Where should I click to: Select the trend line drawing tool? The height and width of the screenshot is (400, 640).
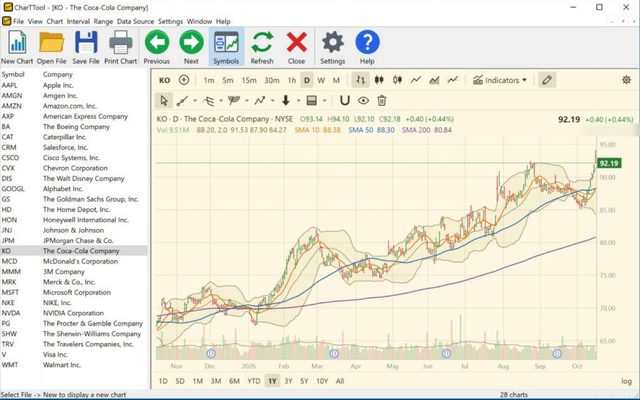(x=182, y=100)
